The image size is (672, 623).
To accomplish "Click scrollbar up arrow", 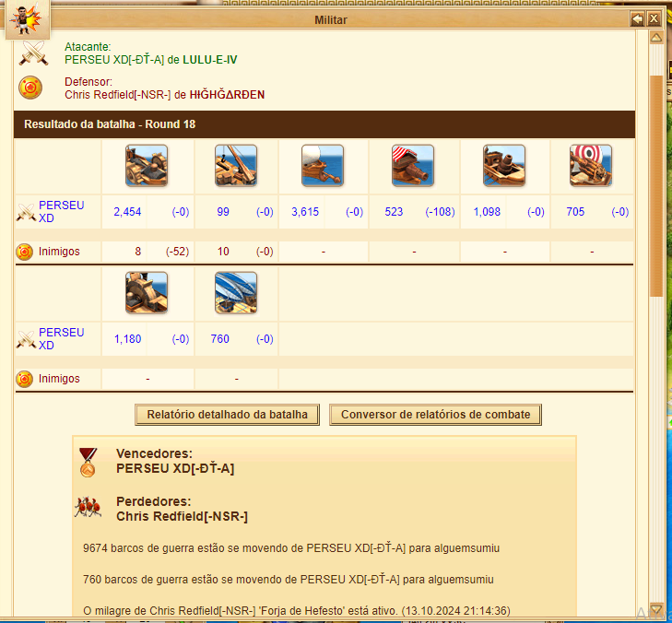I will click(x=656, y=38).
